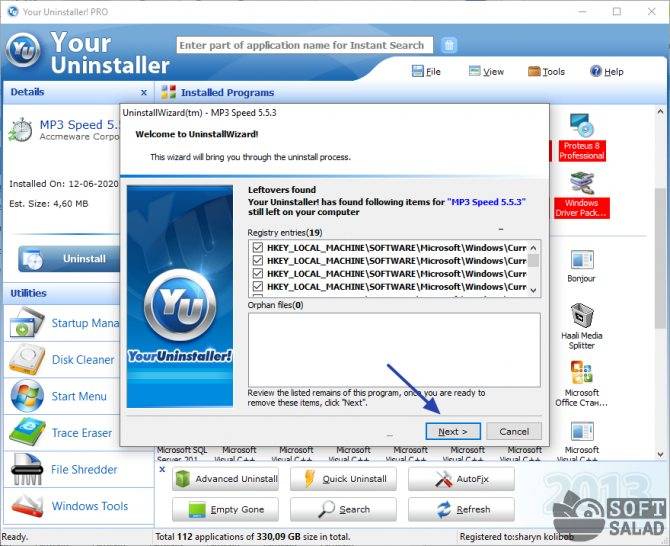Click the Windows Tools knife icon

click(26, 506)
